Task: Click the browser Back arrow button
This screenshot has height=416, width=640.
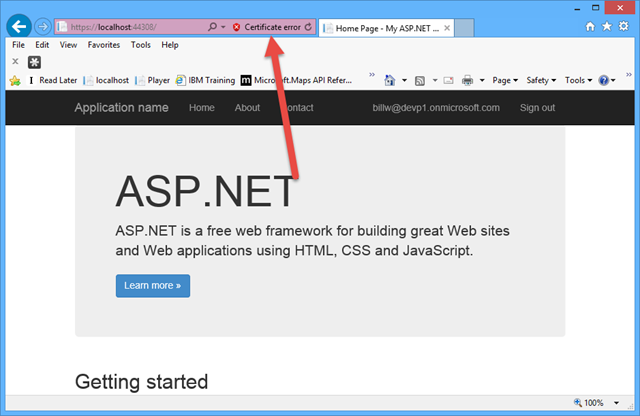Action: point(17,27)
